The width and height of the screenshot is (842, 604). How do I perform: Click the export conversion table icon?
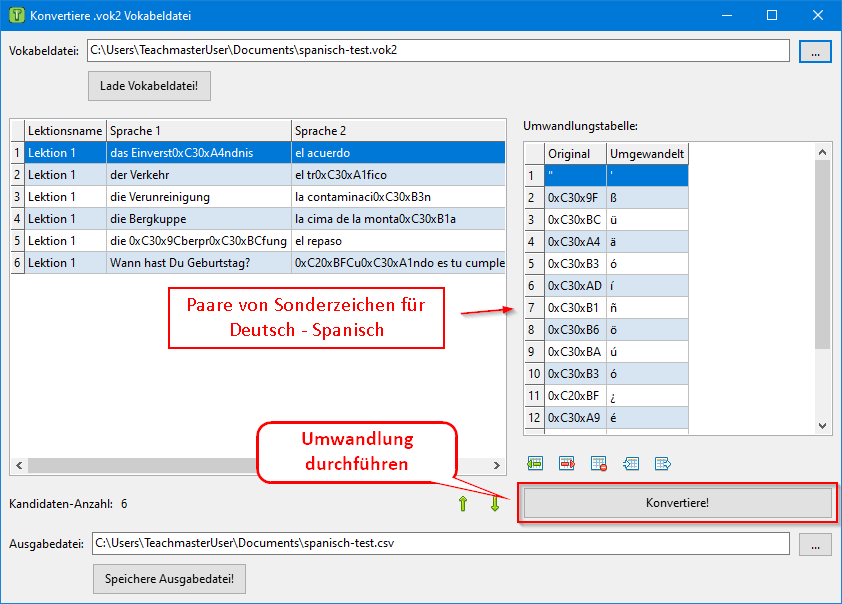tap(662, 464)
